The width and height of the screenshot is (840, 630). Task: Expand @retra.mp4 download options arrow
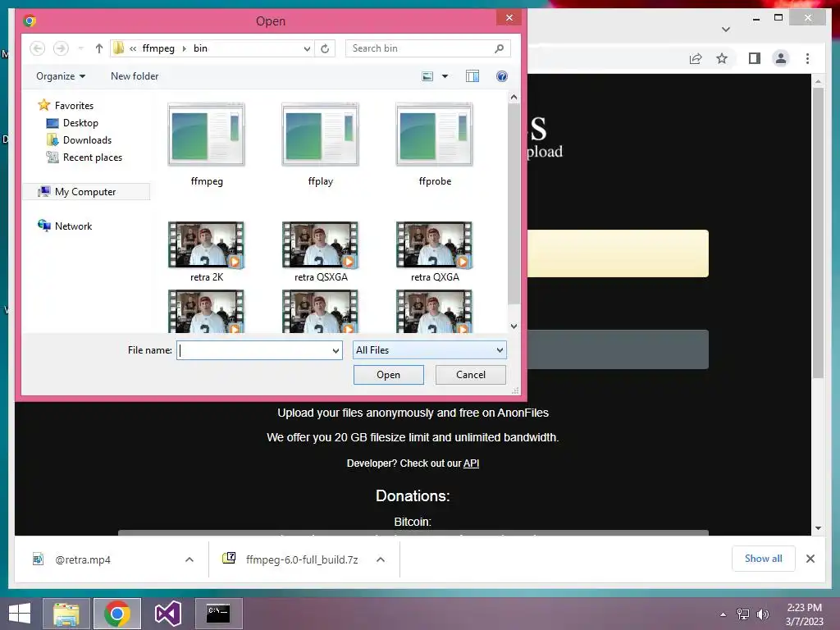point(189,559)
